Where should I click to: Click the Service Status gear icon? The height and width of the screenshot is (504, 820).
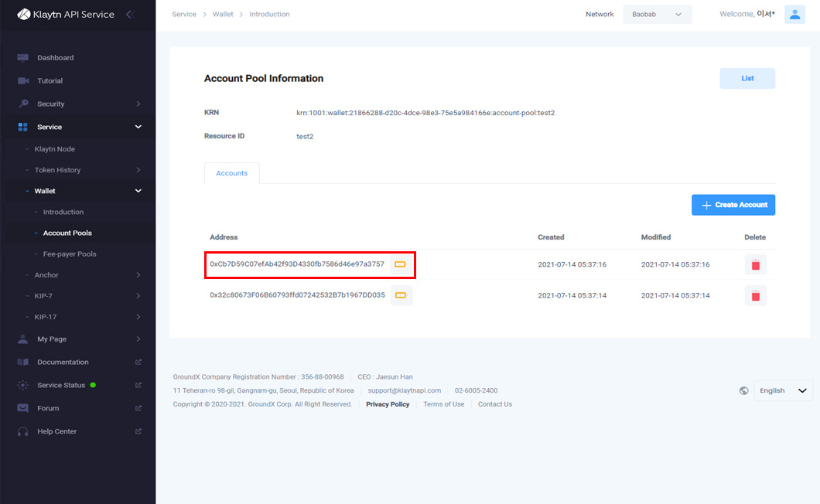[x=22, y=385]
